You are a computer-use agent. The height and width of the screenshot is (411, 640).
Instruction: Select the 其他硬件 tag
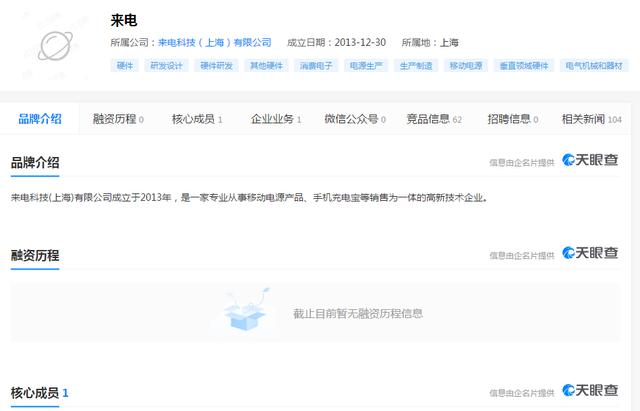point(266,66)
